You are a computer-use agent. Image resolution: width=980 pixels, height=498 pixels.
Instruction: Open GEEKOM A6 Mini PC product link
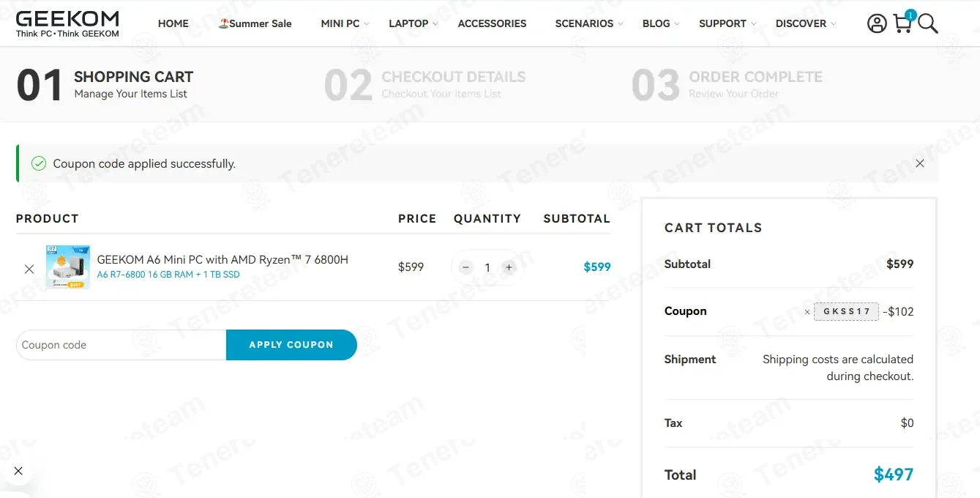click(222, 259)
